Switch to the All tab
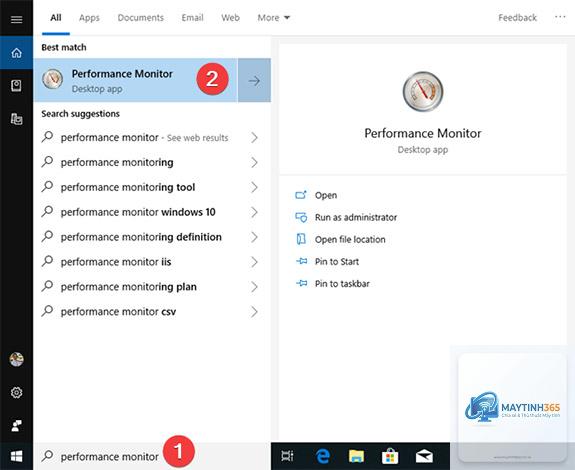575x470 pixels. (56, 18)
